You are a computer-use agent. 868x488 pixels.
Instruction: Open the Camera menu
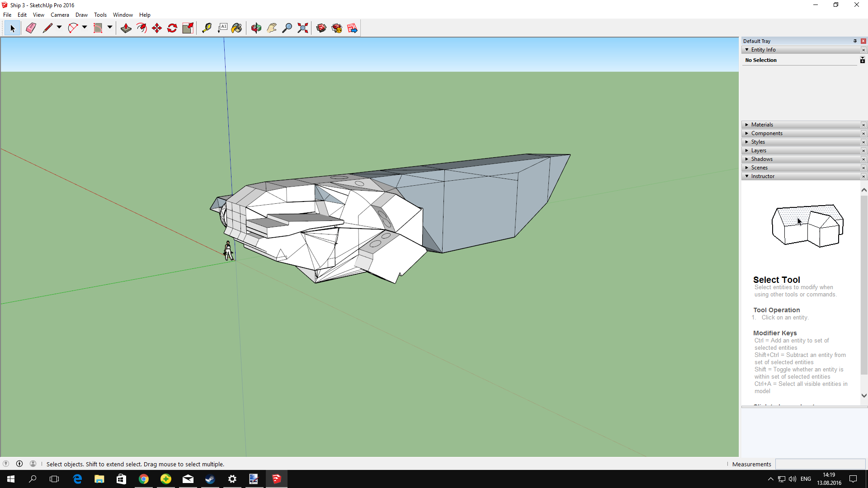pos(60,15)
